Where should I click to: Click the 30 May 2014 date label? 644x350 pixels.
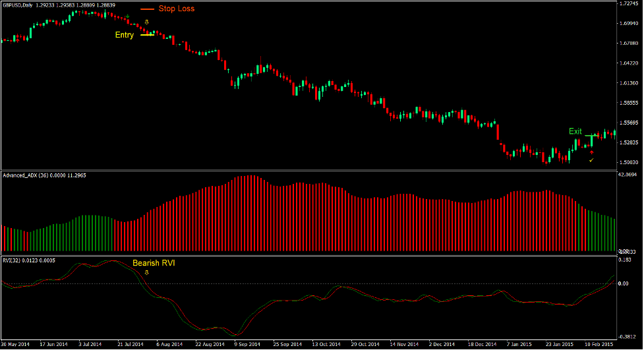coord(15,344)
